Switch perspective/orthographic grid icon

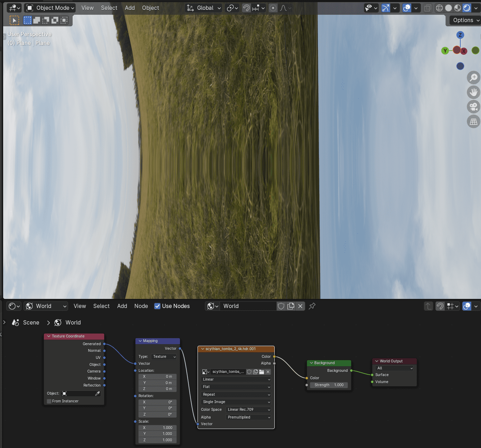click(x=474, y=121)
